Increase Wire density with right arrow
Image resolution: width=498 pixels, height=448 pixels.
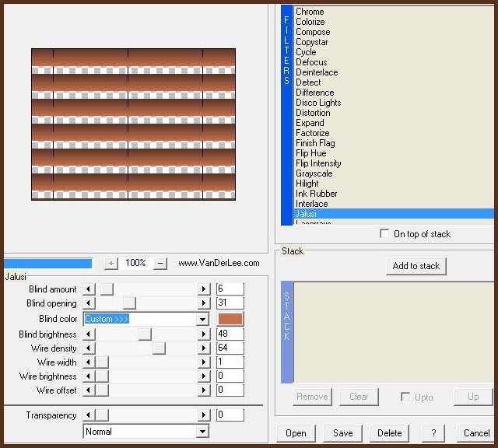(x=204, y=348)
